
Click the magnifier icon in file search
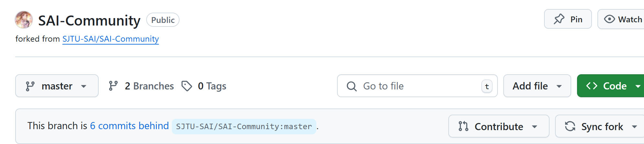click(x=352, y=86)
